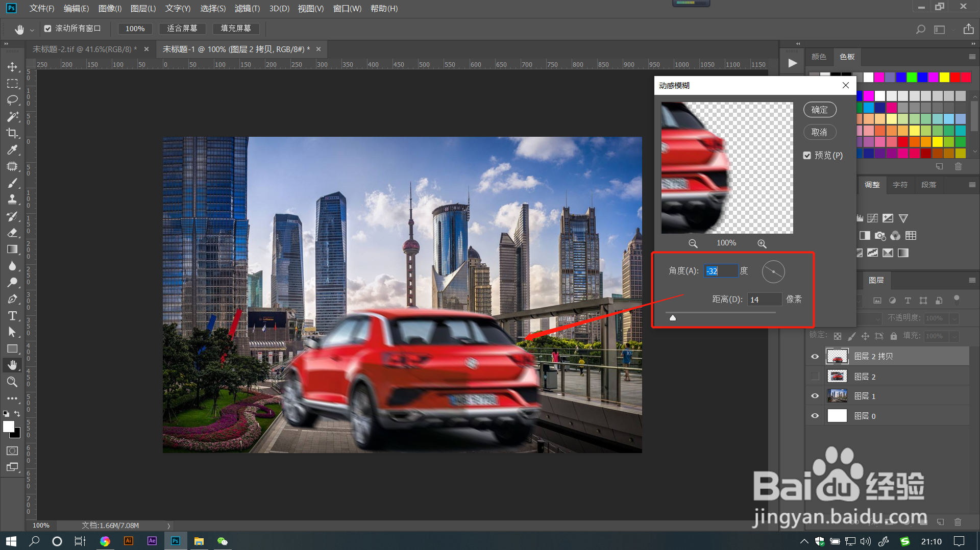
Task: Click the distance slider handle
Action: point(673,318)
